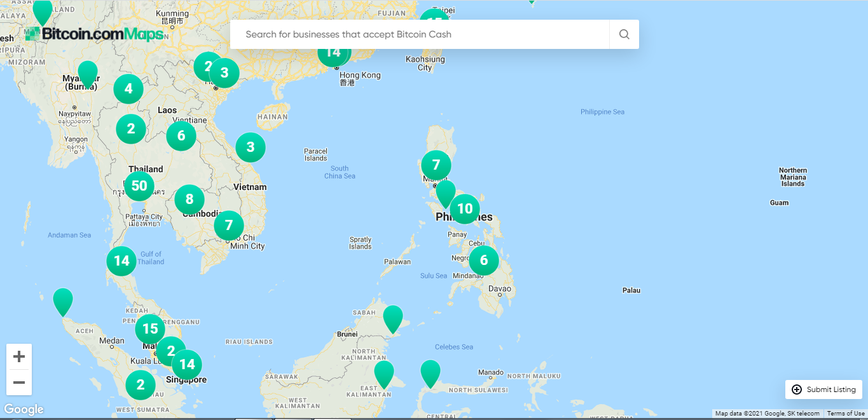
Task: Zoom in with the plus button
Action: point(19,356)
